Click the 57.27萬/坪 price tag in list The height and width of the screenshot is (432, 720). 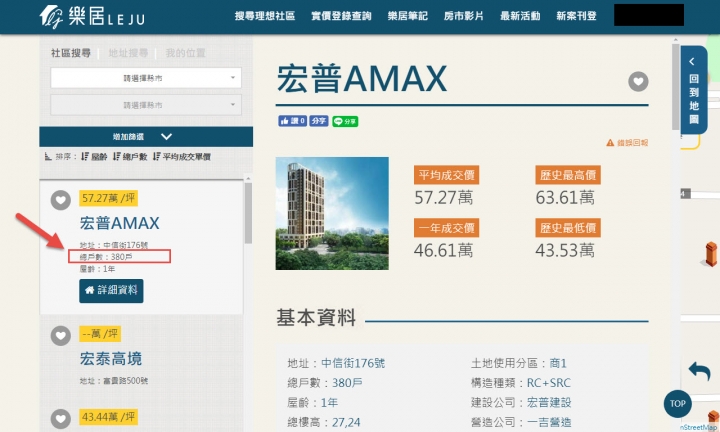pyautogui.click(x=108, y=198)
